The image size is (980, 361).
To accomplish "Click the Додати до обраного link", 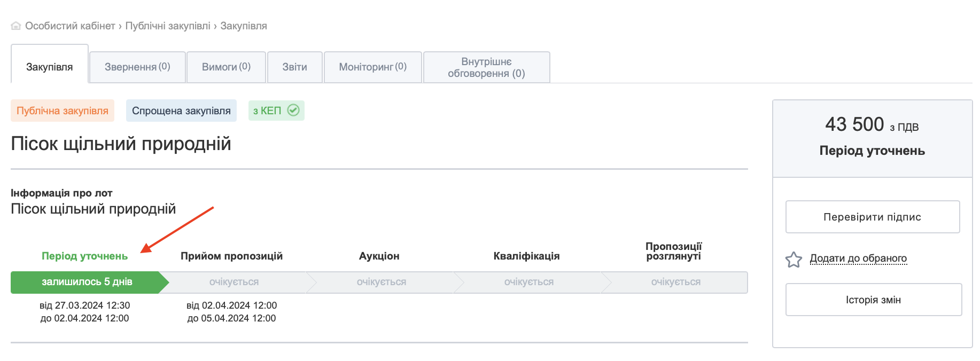I will pos(858,258).
